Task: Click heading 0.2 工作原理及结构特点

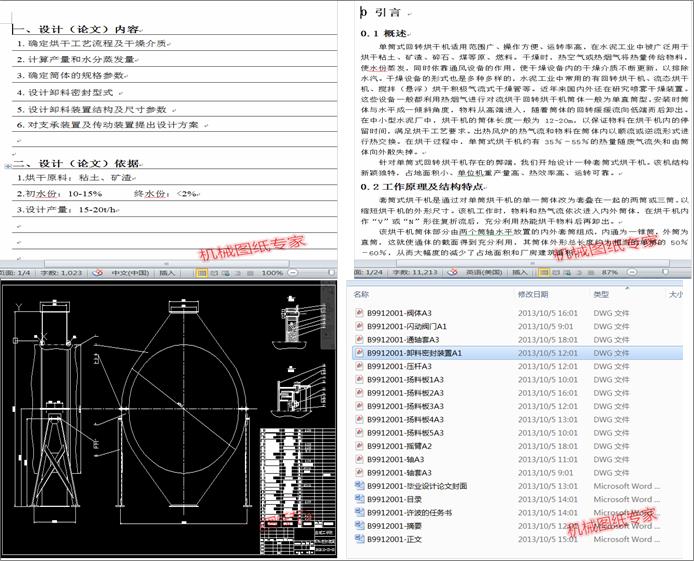Action: tap(422, 187)
